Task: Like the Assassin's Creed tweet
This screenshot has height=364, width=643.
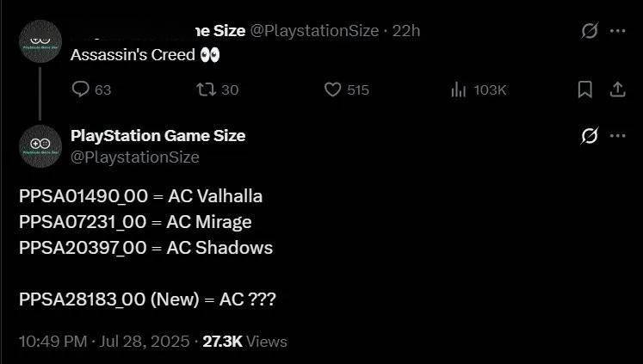Action: [332, 89]
